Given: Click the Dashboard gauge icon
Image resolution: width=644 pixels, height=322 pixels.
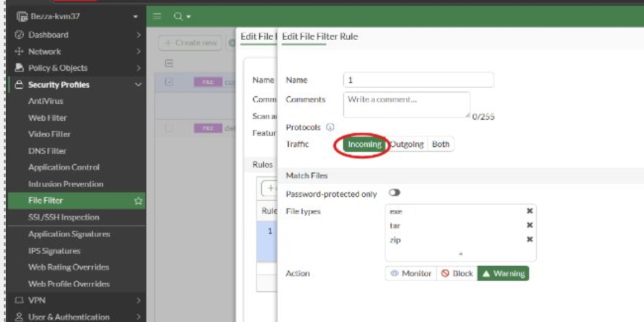Looking at the screenshot, I should pos(19,35).
